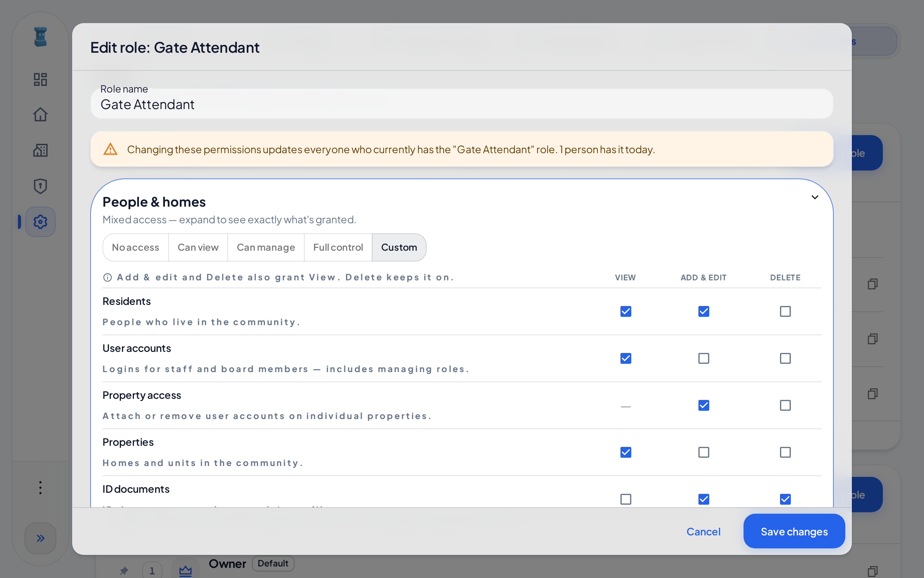Click the VIEW column header

coord(626,278)
